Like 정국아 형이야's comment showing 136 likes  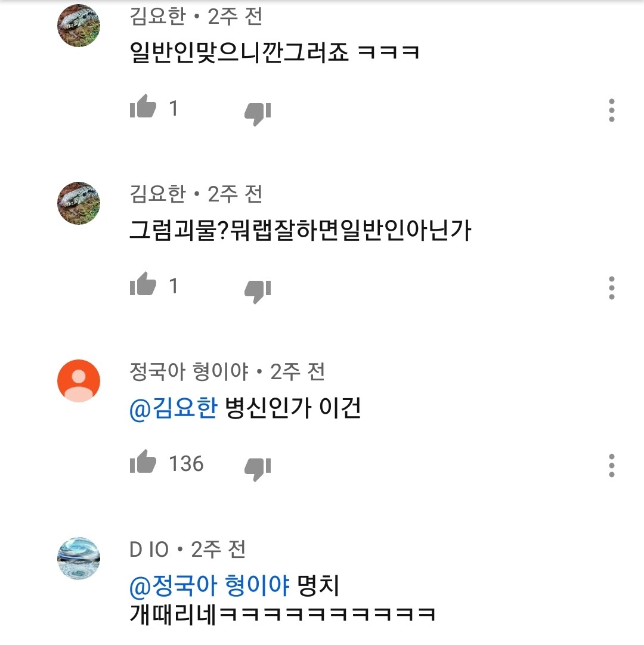143,464
